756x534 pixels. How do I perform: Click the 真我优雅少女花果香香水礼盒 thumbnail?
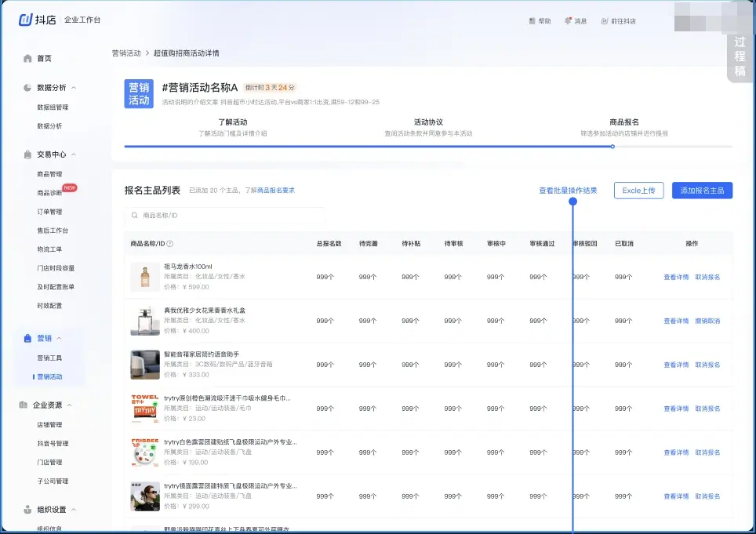click(x=145, y=321)
